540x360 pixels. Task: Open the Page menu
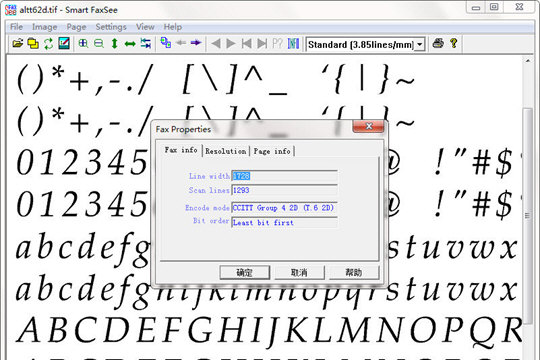point(76,27)
